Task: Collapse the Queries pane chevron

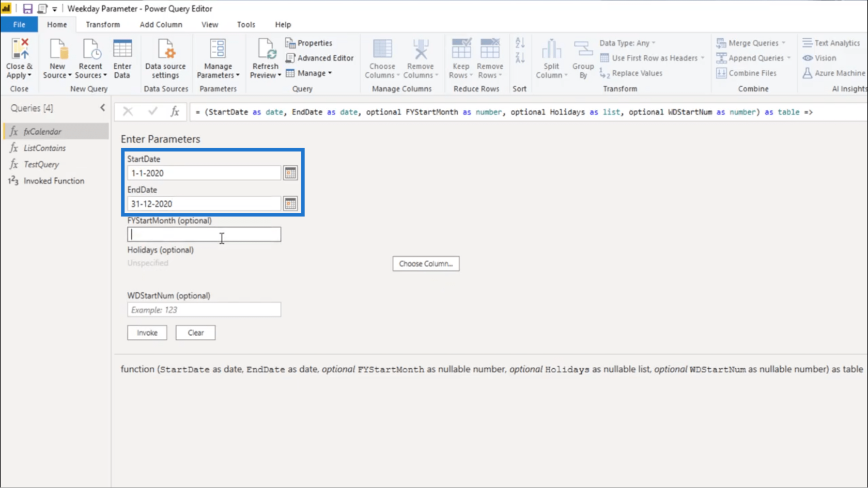Action: [102, 107]
